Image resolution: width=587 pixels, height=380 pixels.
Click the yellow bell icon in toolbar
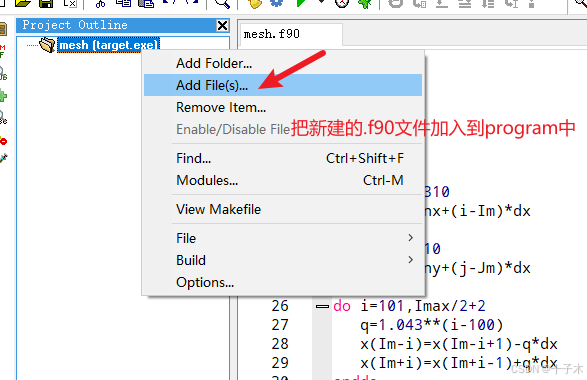point(255,4)
